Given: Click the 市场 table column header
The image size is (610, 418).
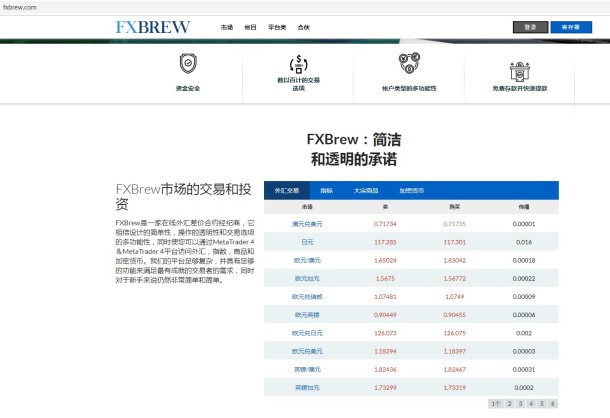Looking at the screenshot, I should click(307, 207).
